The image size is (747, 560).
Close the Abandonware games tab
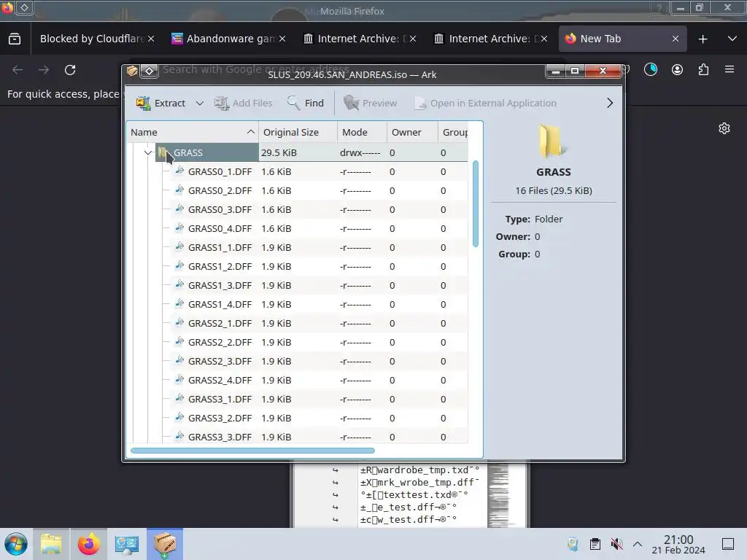point(282,39)
